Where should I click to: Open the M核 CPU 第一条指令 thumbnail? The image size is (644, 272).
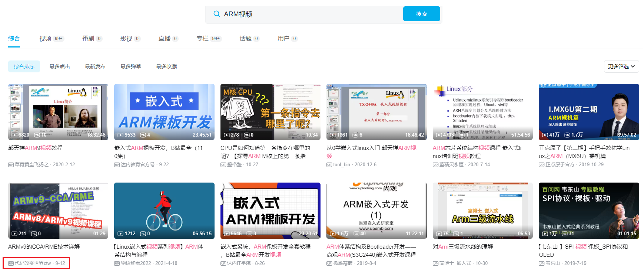click(270, 112)
